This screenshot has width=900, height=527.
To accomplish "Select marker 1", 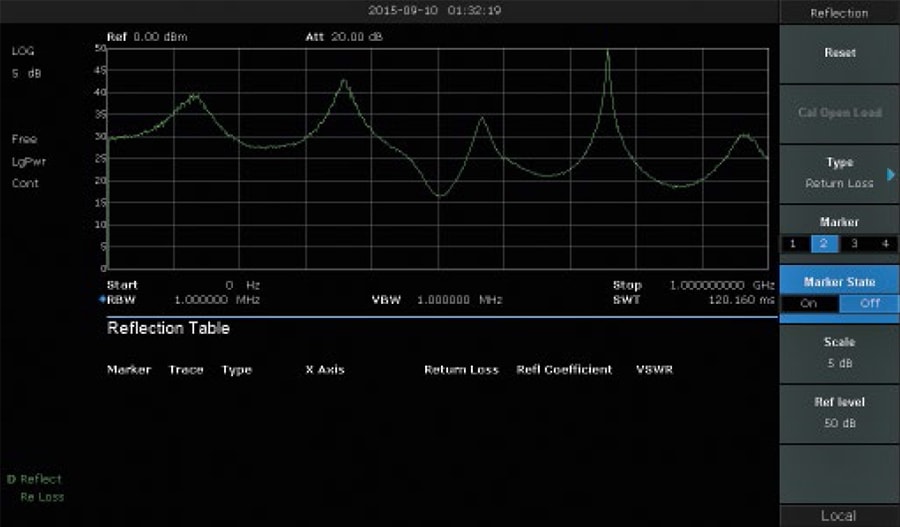I will tap(794, 244).
